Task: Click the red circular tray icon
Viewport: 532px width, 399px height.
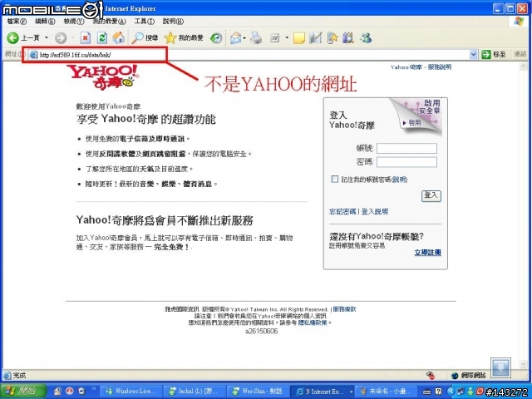Action: tap(480, 392)
